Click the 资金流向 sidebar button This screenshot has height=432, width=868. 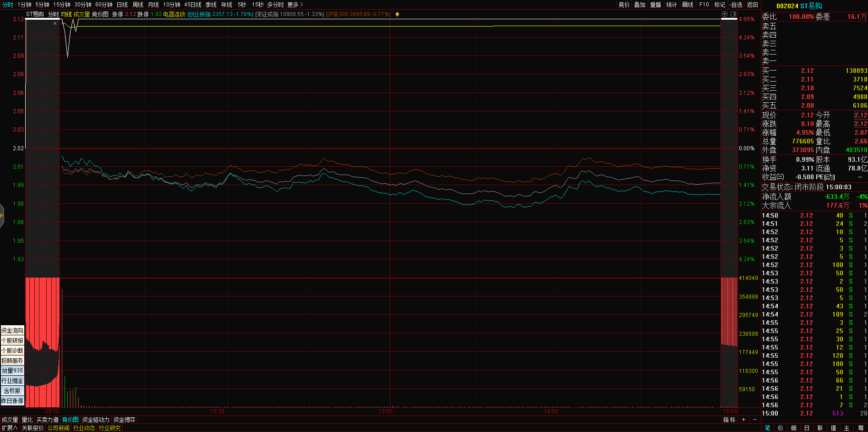coord(12,330)
